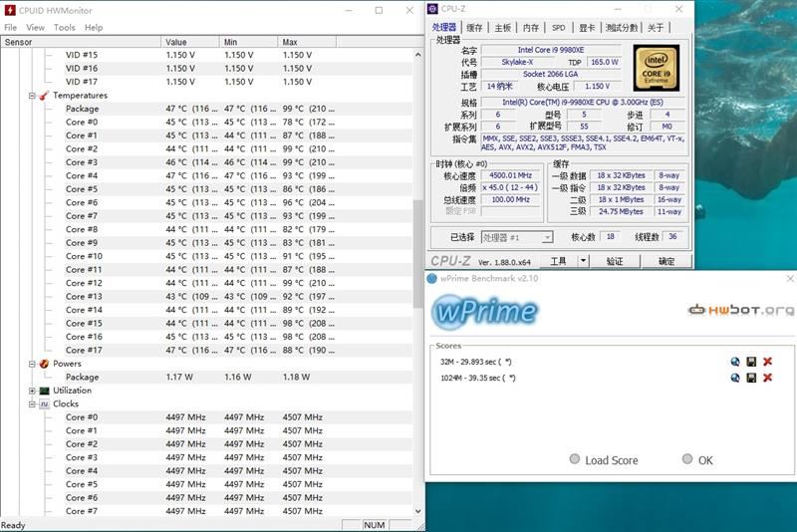Click the 验证 button in CPU-Z
797x532 pixels.
pyautogui.click(x=615, y=261)
